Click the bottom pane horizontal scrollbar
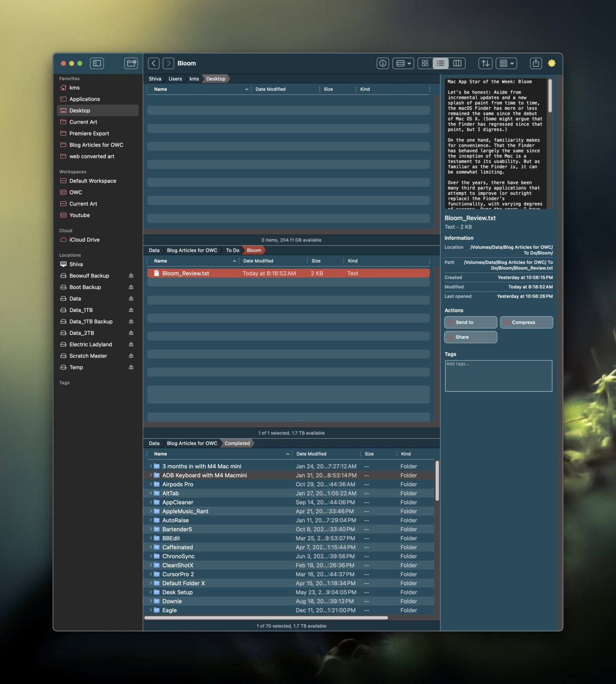The width and height of the screenshot is (616, 684). (266, 618)
